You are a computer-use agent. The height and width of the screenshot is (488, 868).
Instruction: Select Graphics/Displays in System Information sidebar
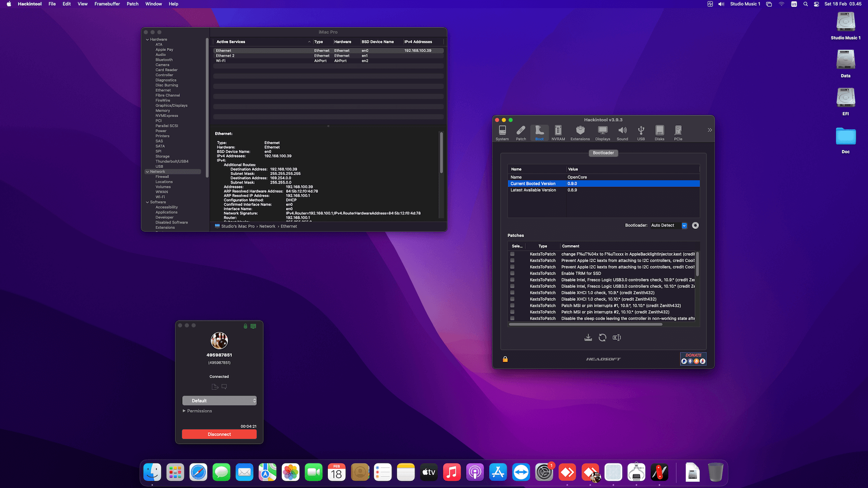[x=171, y=106]
